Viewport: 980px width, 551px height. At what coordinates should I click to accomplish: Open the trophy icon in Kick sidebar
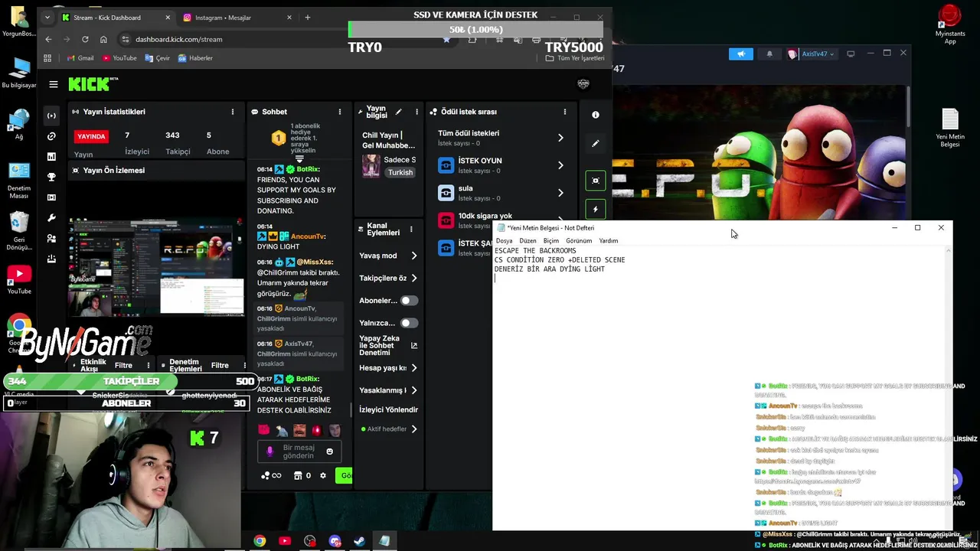51,177
